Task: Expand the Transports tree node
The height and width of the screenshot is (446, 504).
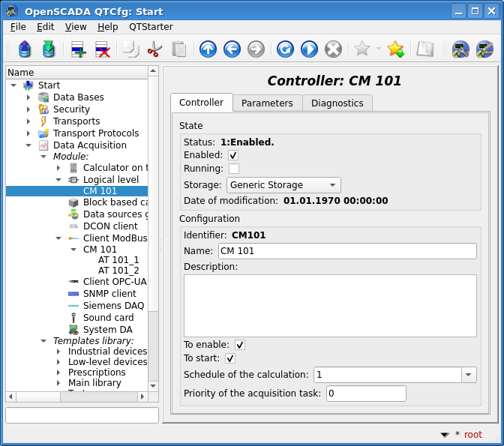Action: (x=28, y=121)
